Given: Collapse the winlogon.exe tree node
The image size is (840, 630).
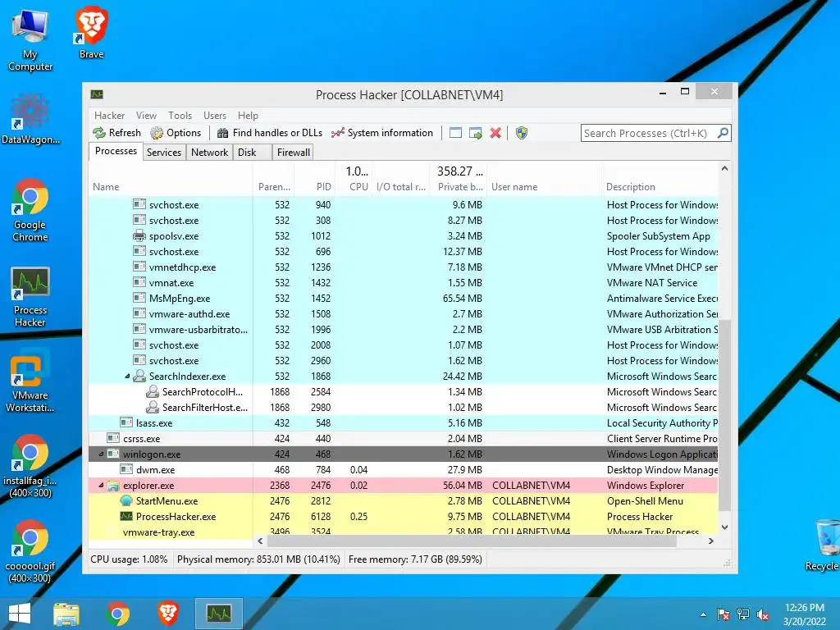Looking at the screenshot, I should 101,454.
